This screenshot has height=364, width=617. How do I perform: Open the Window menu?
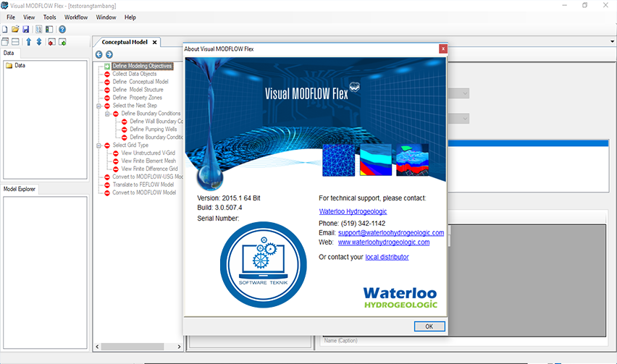pos(106,17)
